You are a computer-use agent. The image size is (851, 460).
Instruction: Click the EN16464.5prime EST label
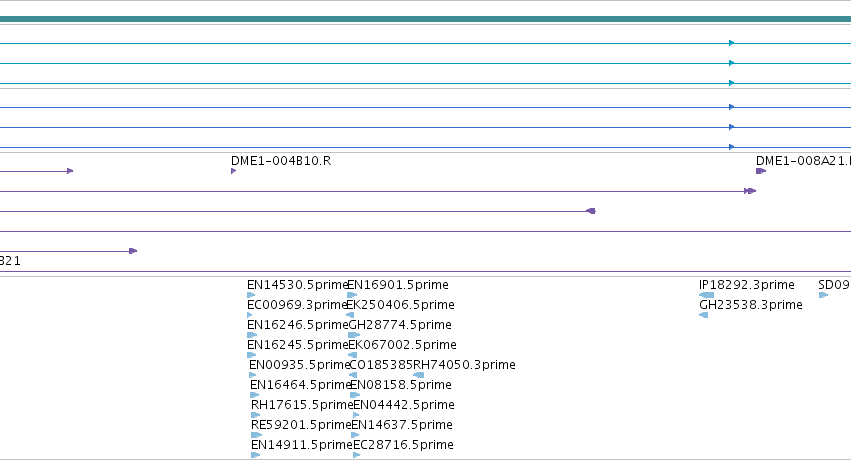[x=300, y=385]
